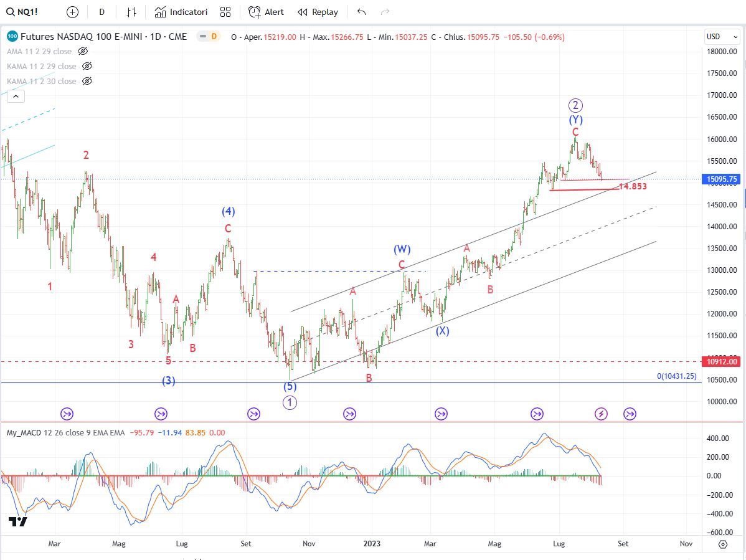Collapse the indicator legend chevron
This screenshot has width=746, height=560.
16,97
